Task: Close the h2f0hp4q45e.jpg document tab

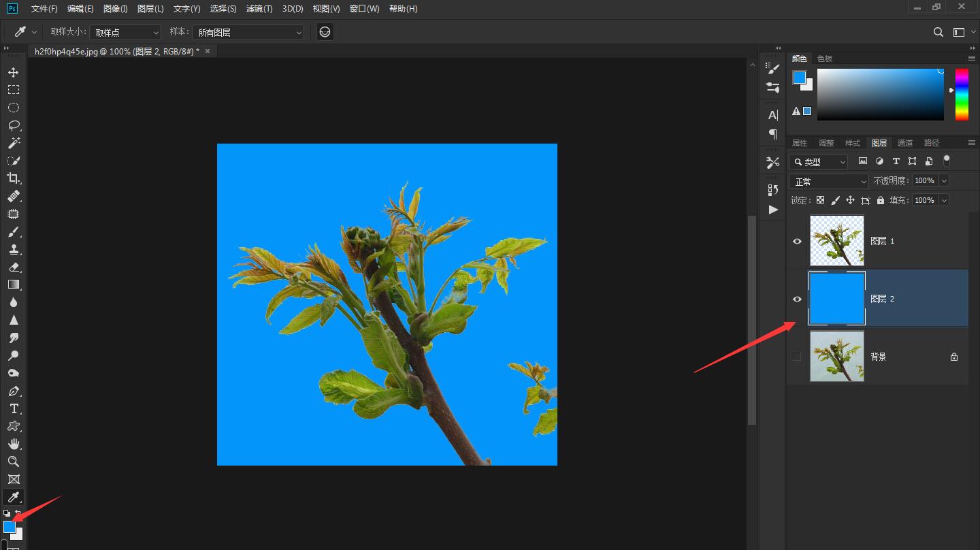Action: click(x=208, y=51)
